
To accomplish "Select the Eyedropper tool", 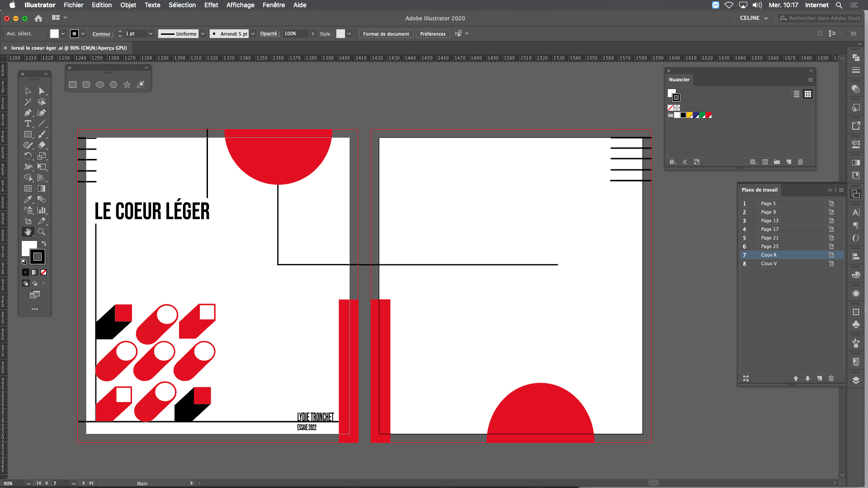I will [28, 200].
